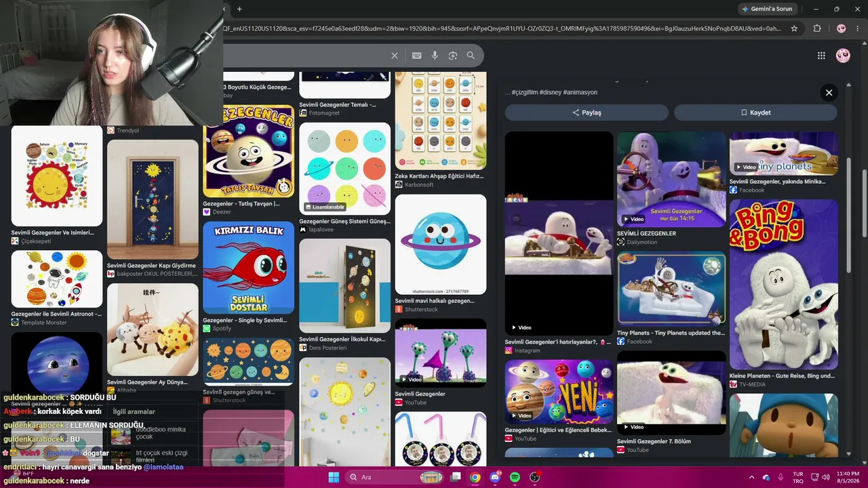This screenshot has width=868, height=488.
Task: Open the plush planets Alibaba image
Action: [x=153, y=329]
